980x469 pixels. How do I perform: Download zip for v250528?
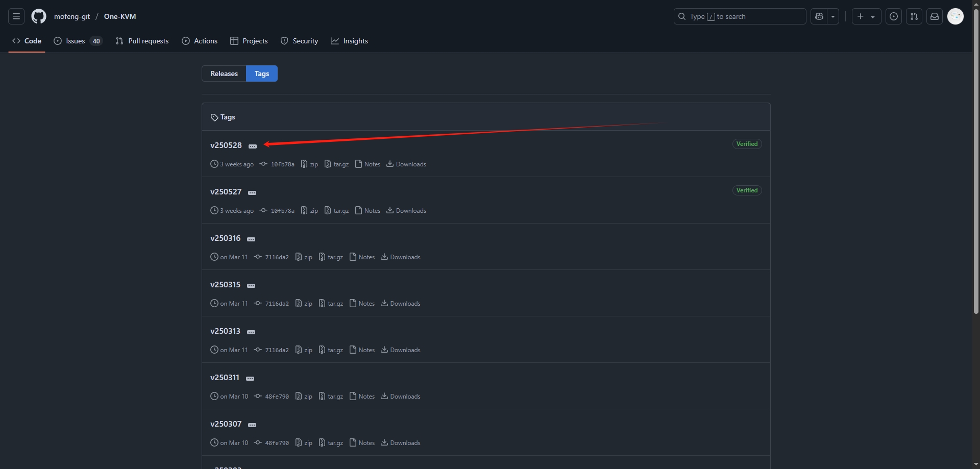point(309,164)
